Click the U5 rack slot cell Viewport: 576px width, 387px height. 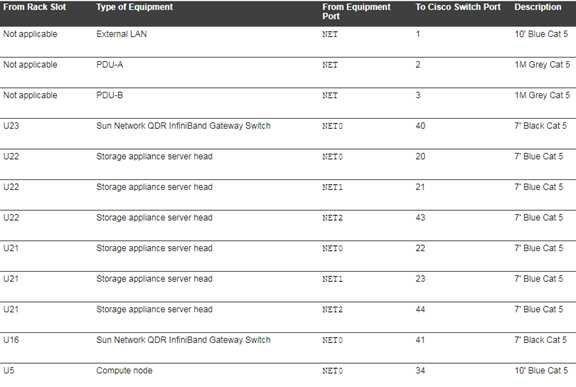coord(9,370)
